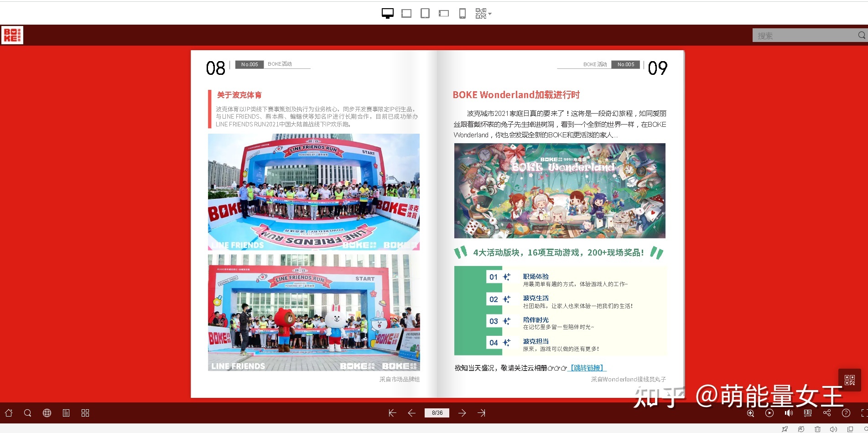Click the 关于波克体育 heading
Image resolution: width=868 pixels, height=433 pixels.
click(239, 95)
